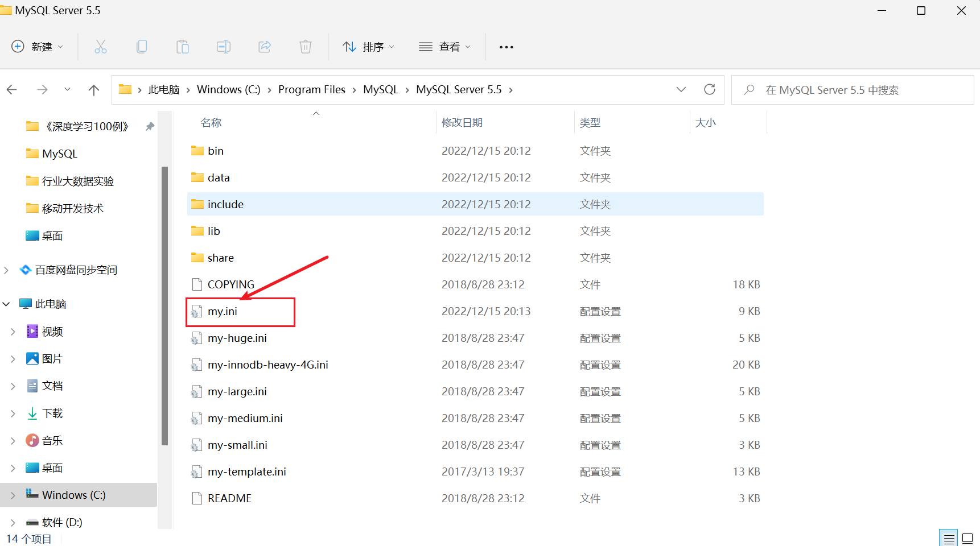Switch to details view in the status bar

[x=949, y=538]
